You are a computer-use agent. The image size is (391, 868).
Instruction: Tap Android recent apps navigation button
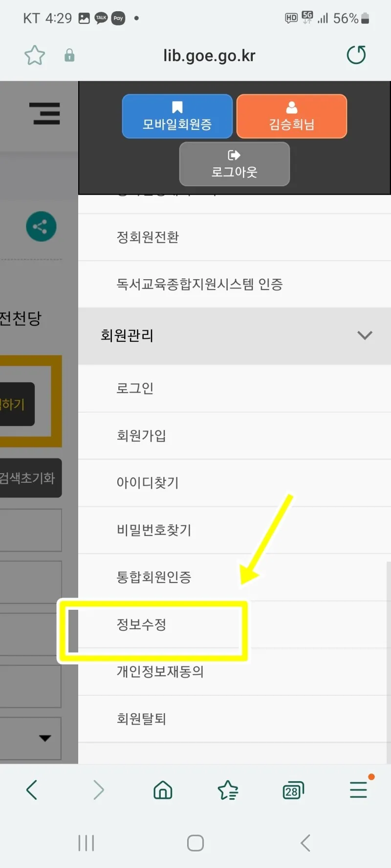86,843
